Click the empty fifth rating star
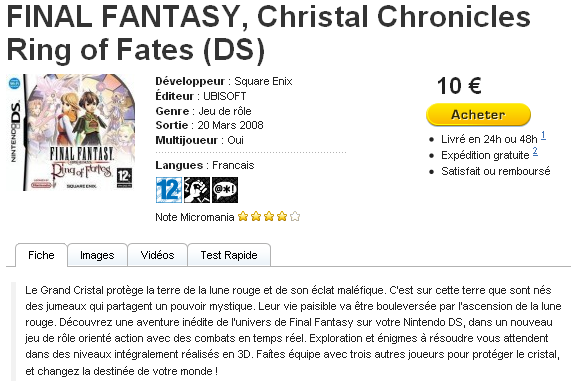The image size is (574, 381). (295, 217)
